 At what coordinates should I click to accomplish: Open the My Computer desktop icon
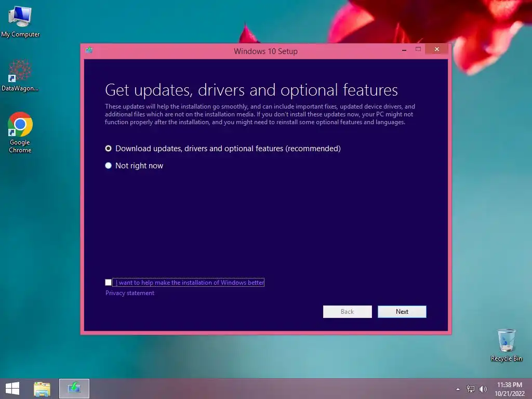[x=20, y=21]
